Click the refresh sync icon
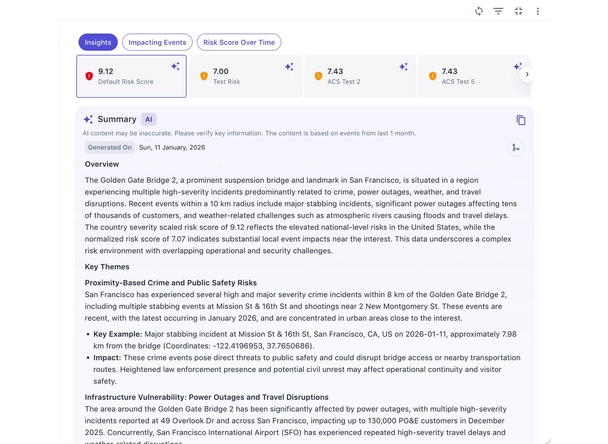The width and height of the screenshot is (608, 444). tap(479, 11)
